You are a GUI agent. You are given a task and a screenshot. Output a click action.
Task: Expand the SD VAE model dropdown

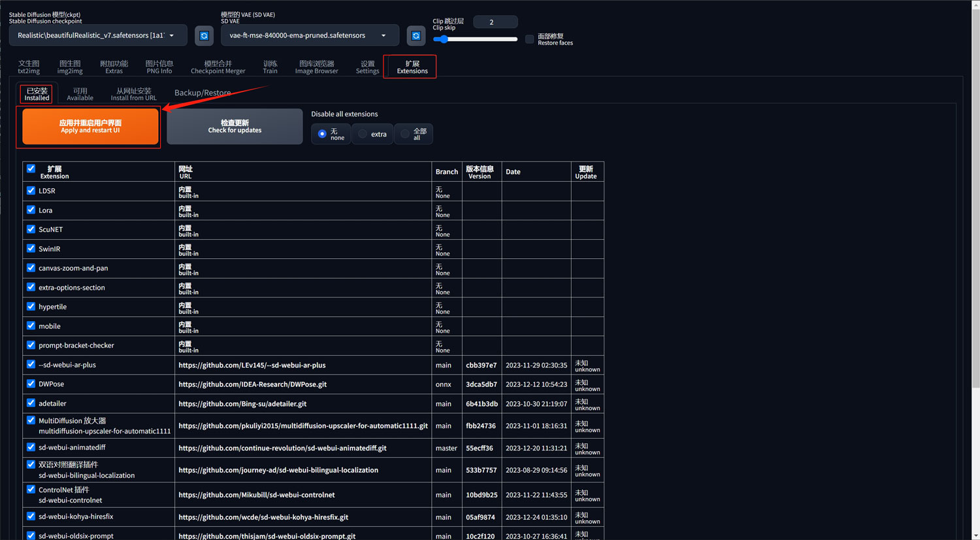[x=309, y=35]
